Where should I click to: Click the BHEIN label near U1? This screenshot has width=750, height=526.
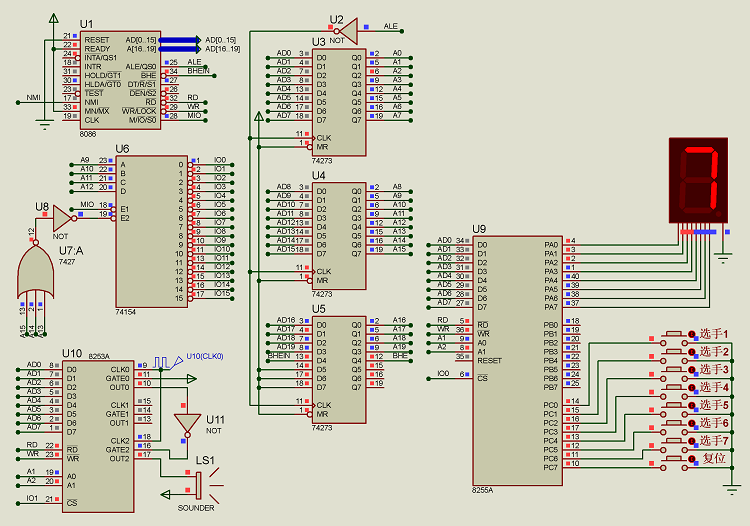coord(199,71)
